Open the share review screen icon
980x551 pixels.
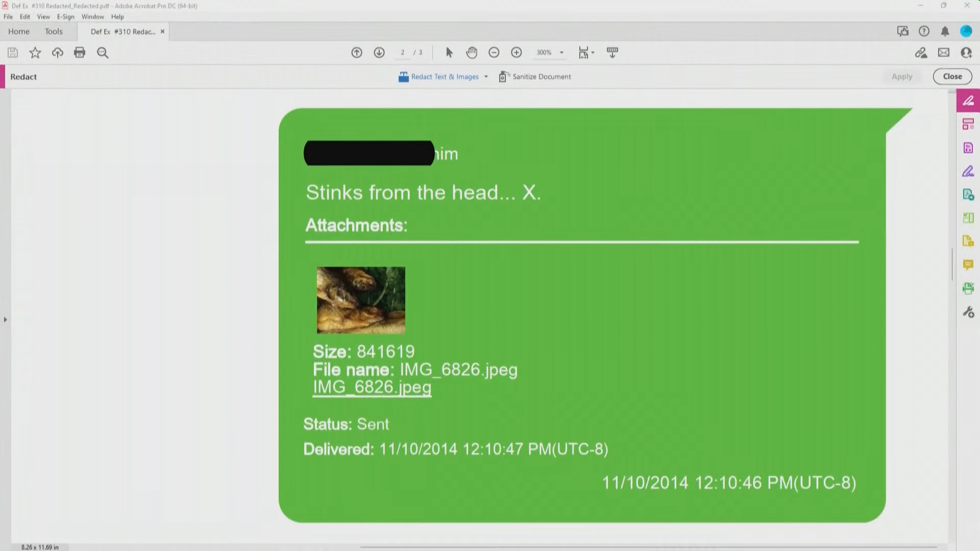(903, 32)
